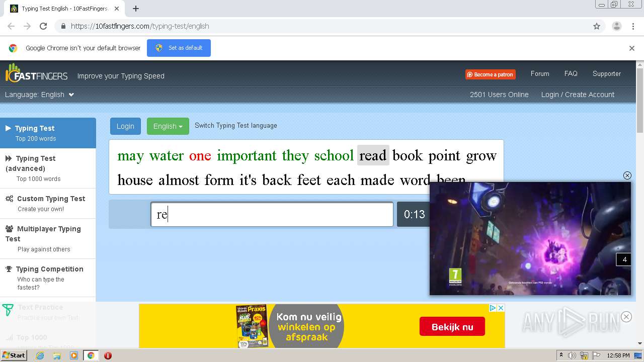Switch to Chrome in the taskbar
Viewport: 644px width, 362px height.
point(91,355)
